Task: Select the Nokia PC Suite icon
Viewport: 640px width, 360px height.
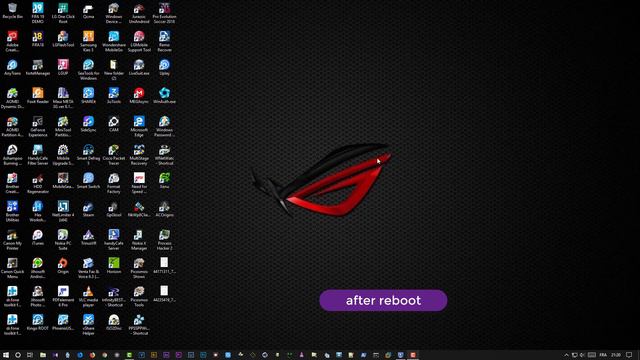Action: pos(63,239)
